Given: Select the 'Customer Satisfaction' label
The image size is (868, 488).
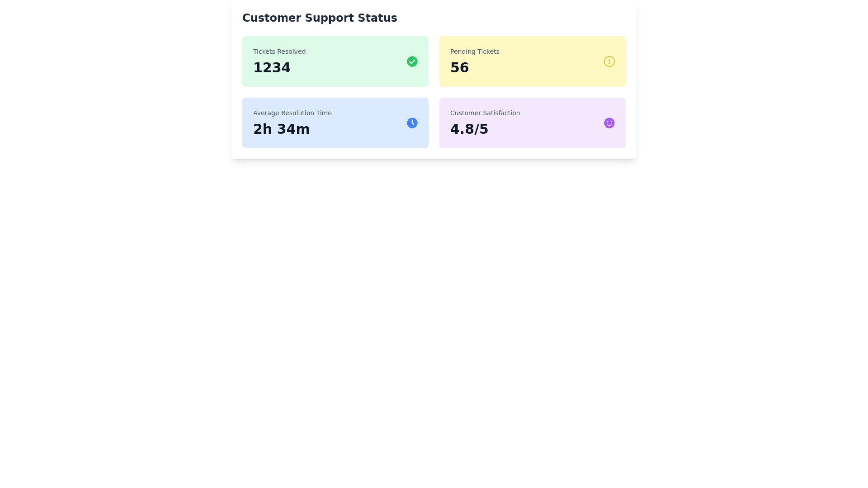Looking at the screenshot, I should click(x=485, y=113).
